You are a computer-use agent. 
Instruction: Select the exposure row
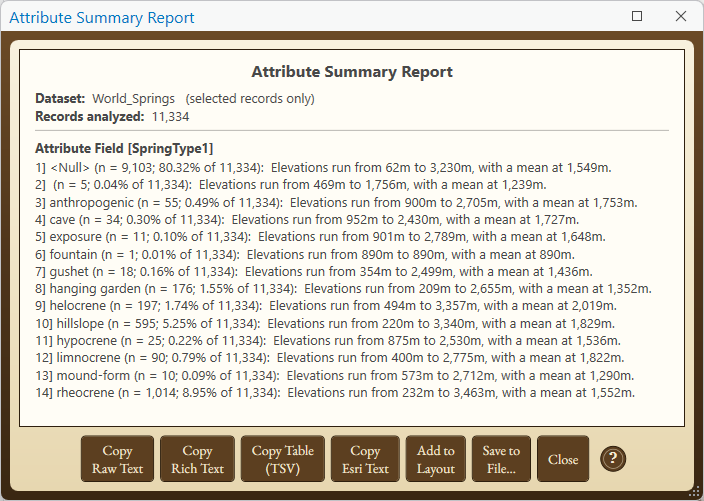321,237
